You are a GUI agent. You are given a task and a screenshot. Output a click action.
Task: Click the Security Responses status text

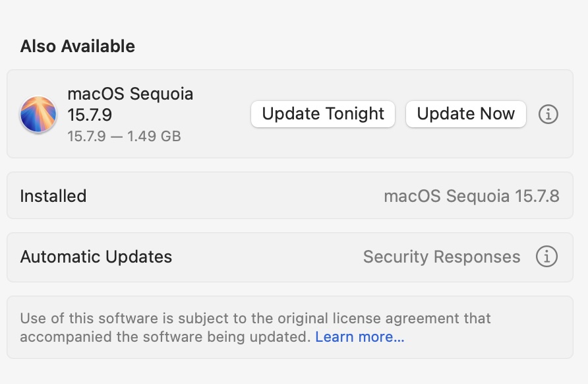click(x=442, y=257)
